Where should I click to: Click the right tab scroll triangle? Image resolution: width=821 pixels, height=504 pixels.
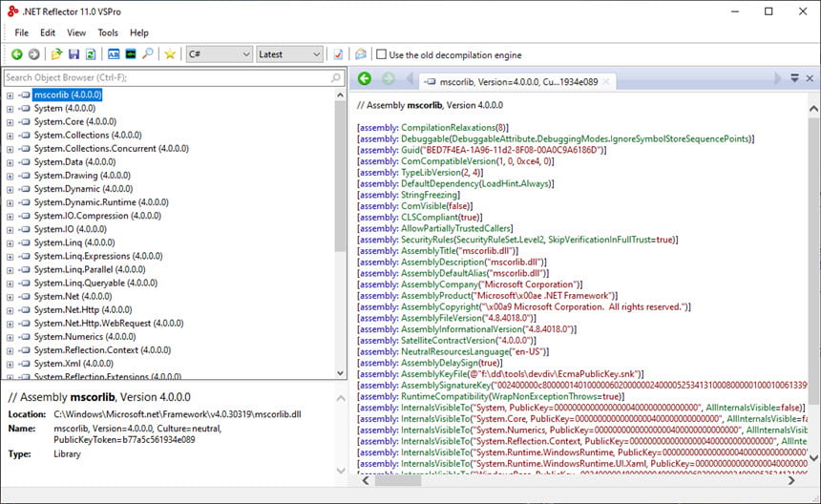click(777, 78)
